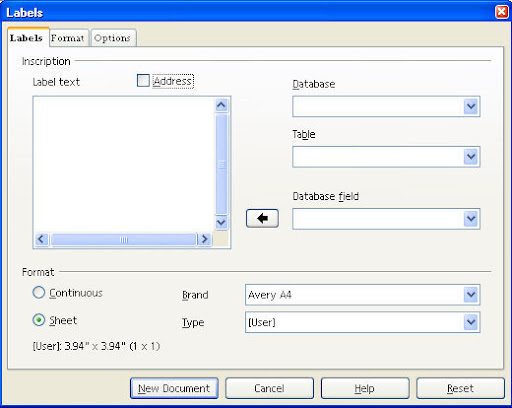The width and height of the screenshot is (512, 408).
Task: Click the label text scroll down arrow
Action: (221, 222)
